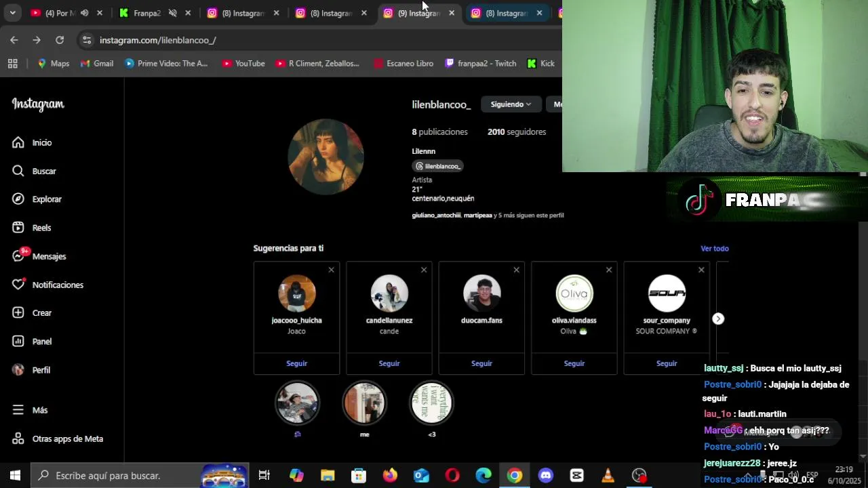Follow joacooo_huicha
Image resolution: width=868 pixels, height=488 pixels.
click(296, 363)
